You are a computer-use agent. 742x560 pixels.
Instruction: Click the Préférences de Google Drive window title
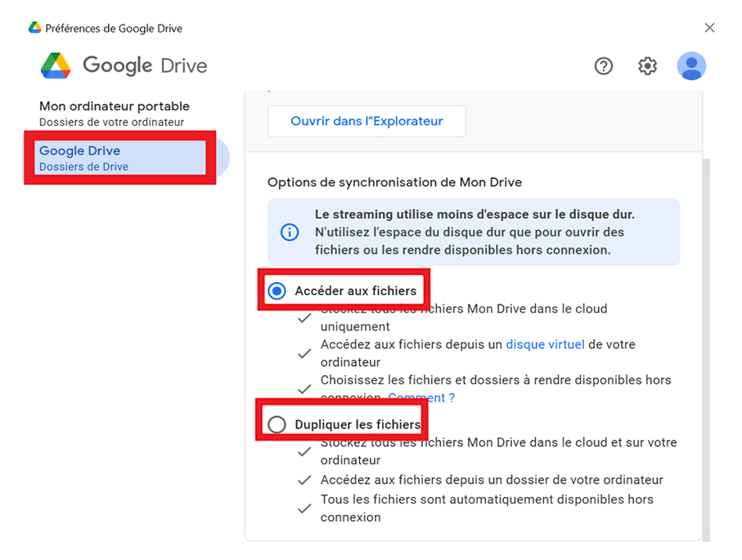coord(114,29)
